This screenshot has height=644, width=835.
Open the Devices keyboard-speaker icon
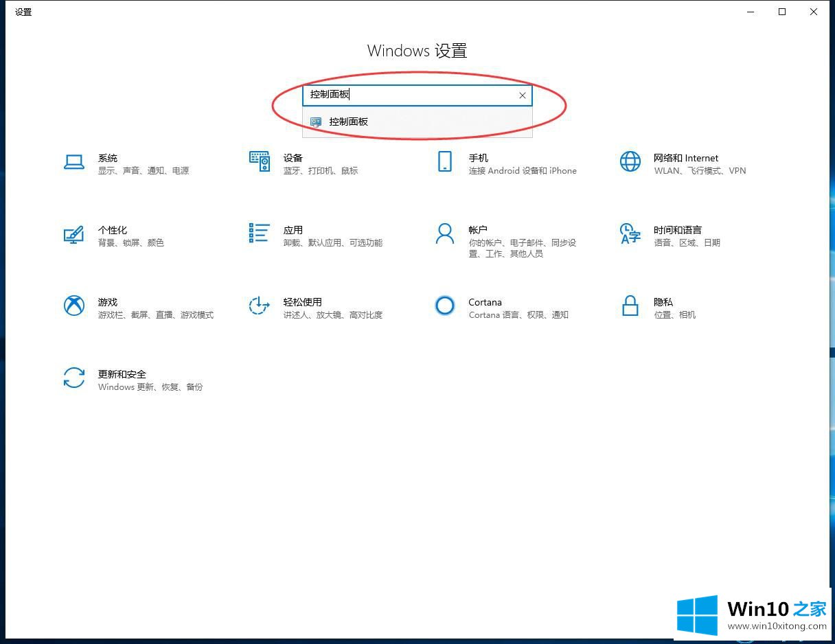tap(259, 162)
